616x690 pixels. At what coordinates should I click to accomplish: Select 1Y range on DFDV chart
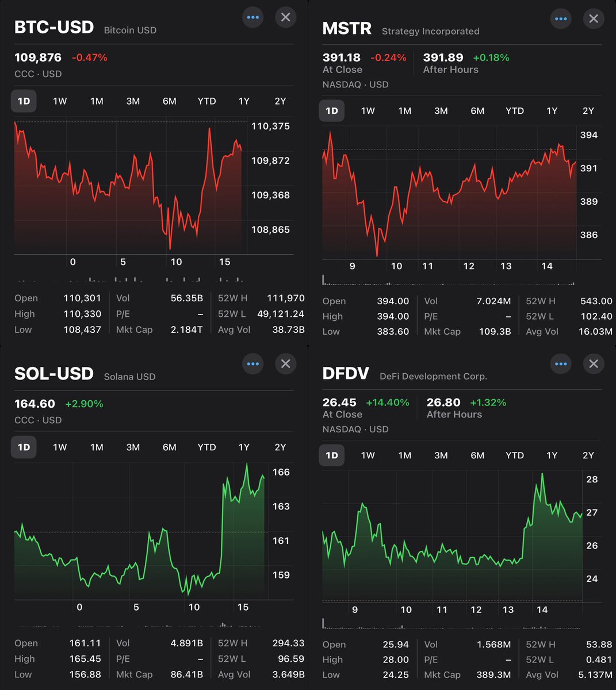tap(552, 455)
